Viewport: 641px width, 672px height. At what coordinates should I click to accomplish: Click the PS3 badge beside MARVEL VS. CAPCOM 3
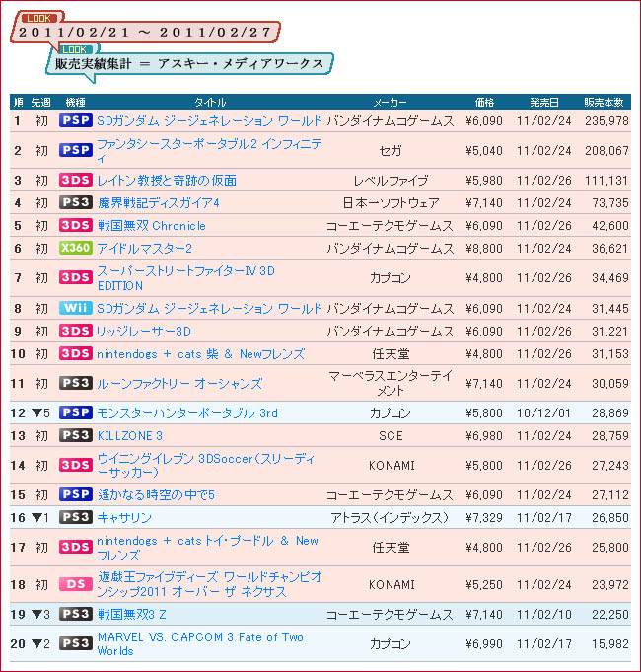pyautogui.click(x=76, y=643)
